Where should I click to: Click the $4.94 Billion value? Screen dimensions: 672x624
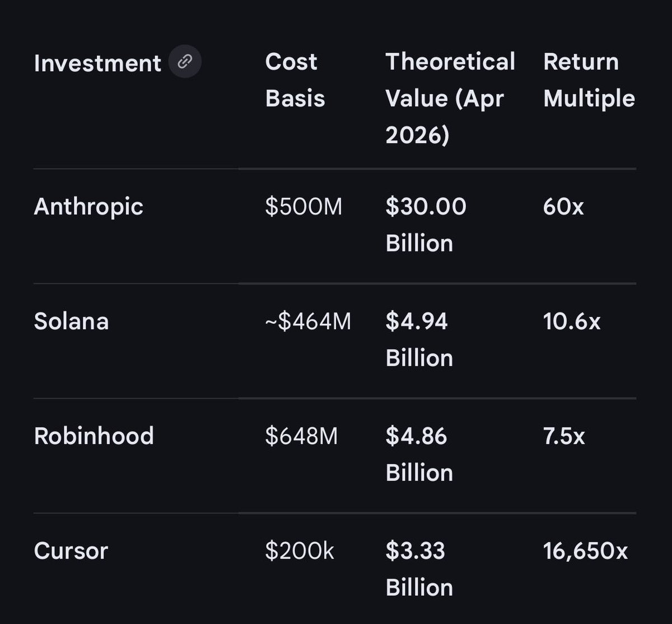pyautogui.click(x=419, y=339)
